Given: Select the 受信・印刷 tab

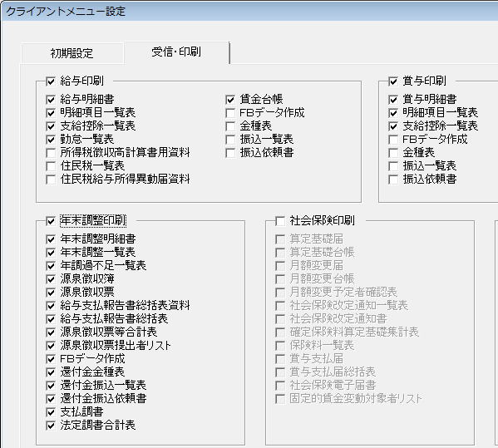Looking at the screenshot, I should pyautogui.click(x=176, y=52).
